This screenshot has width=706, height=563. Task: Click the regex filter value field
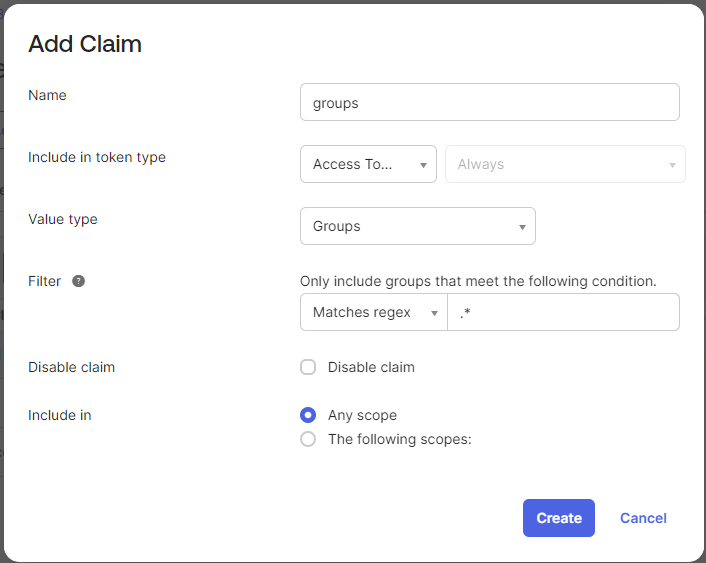[x=563, y=312]
